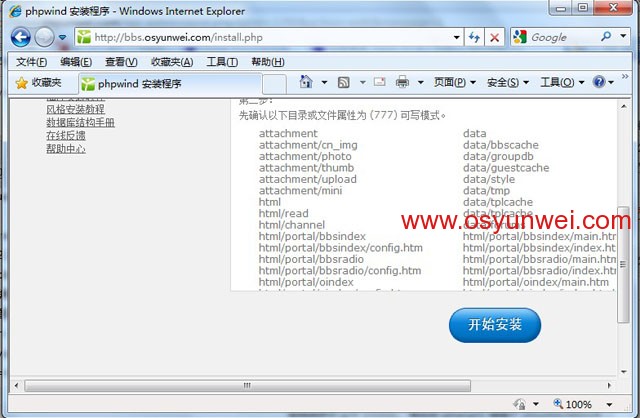Open the 安全(S) toolbar menu
Image resolution: width=640 pixels, height=418 pixels.
point(508,82)
